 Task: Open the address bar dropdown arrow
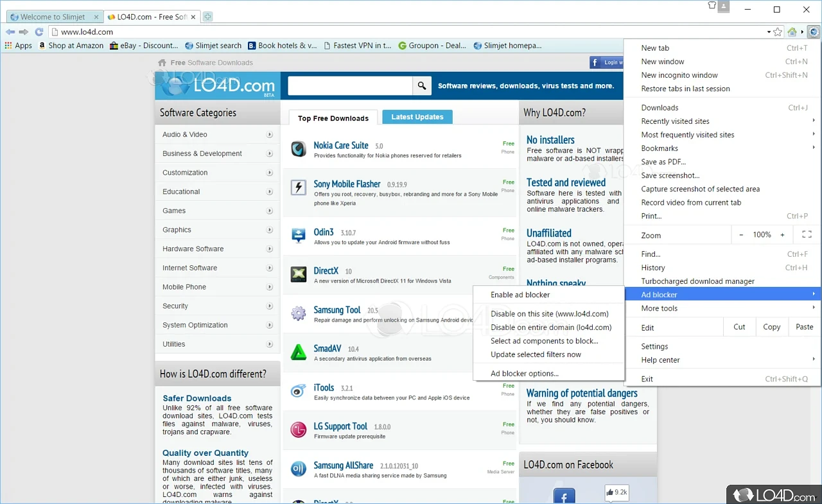pos(769,32)
